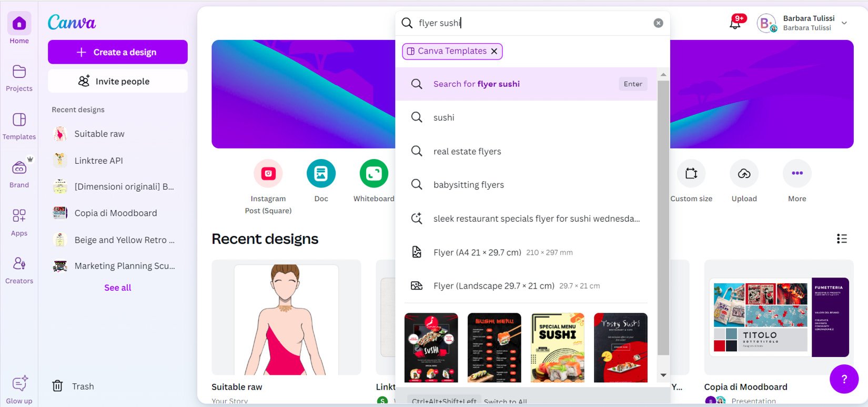Click the 'Recent designs' heading text
868x407 pixels.
265,239
